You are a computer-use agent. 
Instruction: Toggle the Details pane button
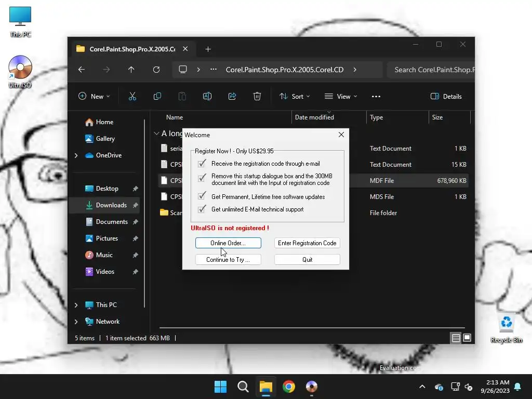point(446,96)
